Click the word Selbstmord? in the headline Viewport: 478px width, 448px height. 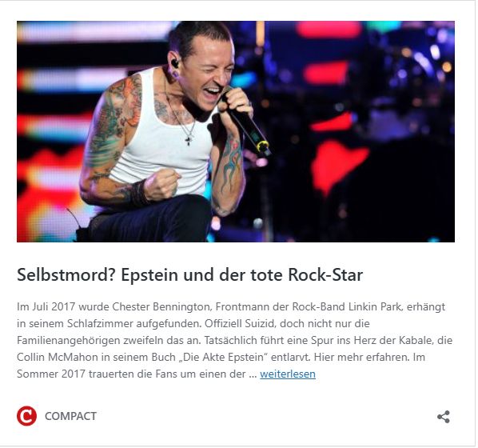tap(67, 274)
